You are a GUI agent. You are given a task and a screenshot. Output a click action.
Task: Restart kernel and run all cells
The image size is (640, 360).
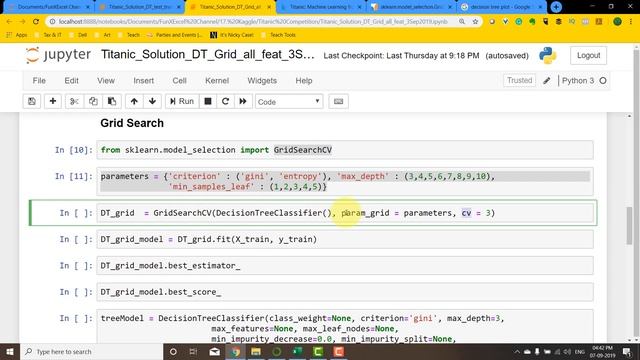coord(243,101)
